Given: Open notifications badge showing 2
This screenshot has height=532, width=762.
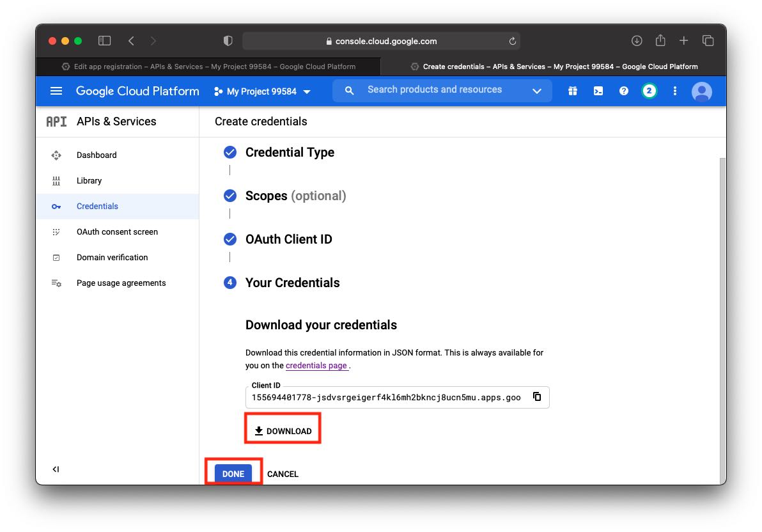Looking at the screenshot, I should coord(649,91).
